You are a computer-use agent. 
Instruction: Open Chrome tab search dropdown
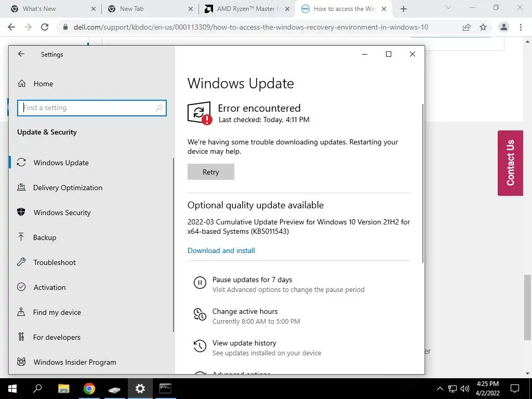[448, 7]
